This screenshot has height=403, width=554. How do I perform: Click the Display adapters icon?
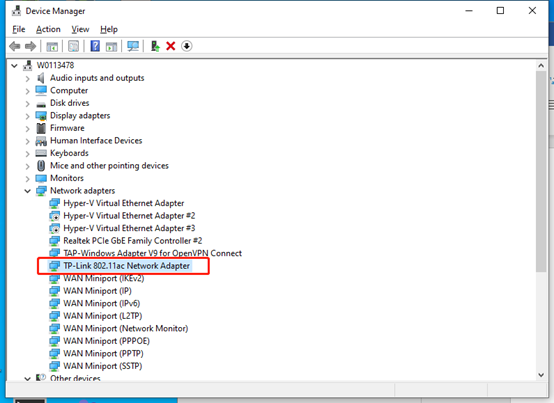tap(41, 116)
